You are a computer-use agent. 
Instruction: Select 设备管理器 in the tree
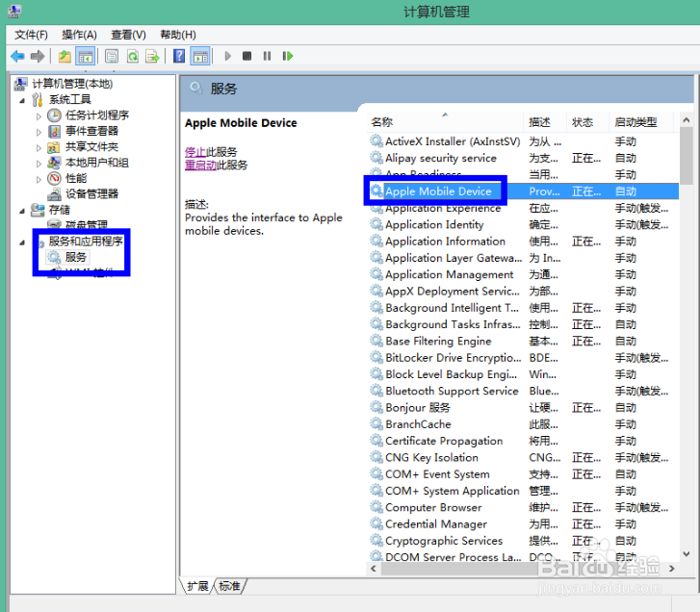point(92,193)
